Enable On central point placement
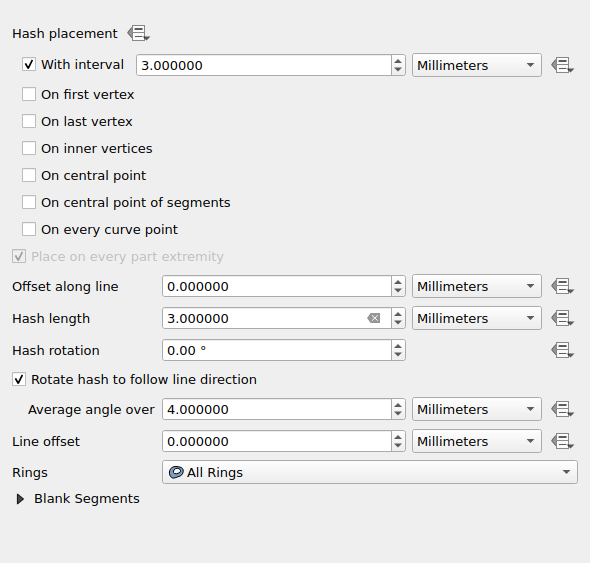This screenshot has width=590, height=563. click(x=29, y=175)
